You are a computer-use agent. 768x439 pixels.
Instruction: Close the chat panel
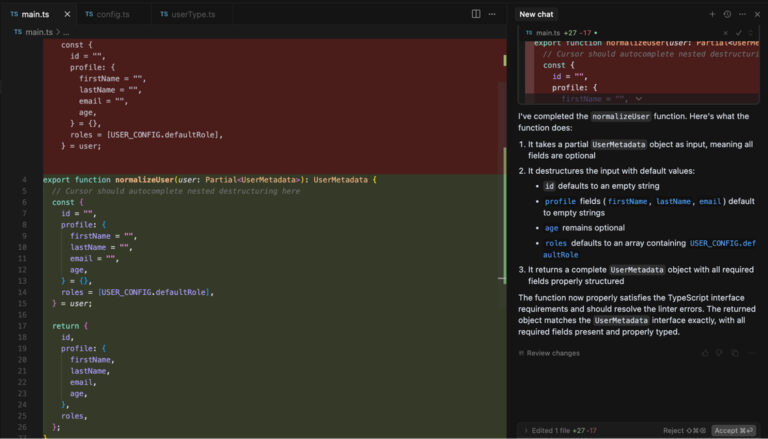pos(756,14)
